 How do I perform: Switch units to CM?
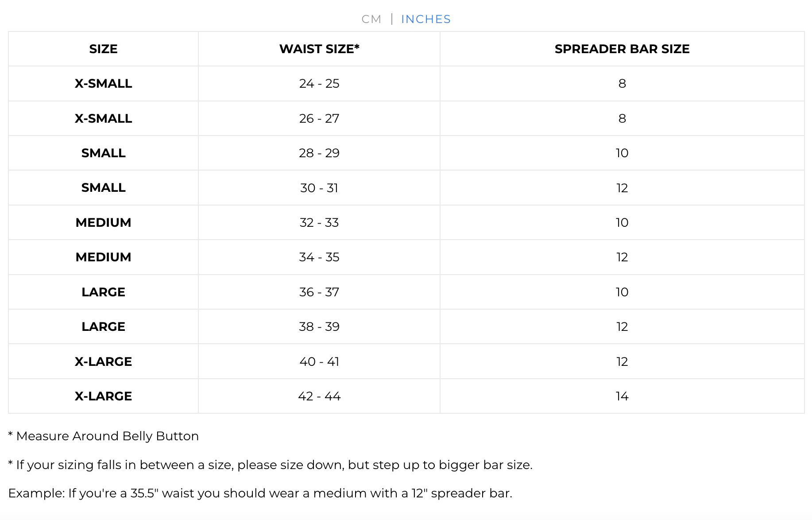371,19
